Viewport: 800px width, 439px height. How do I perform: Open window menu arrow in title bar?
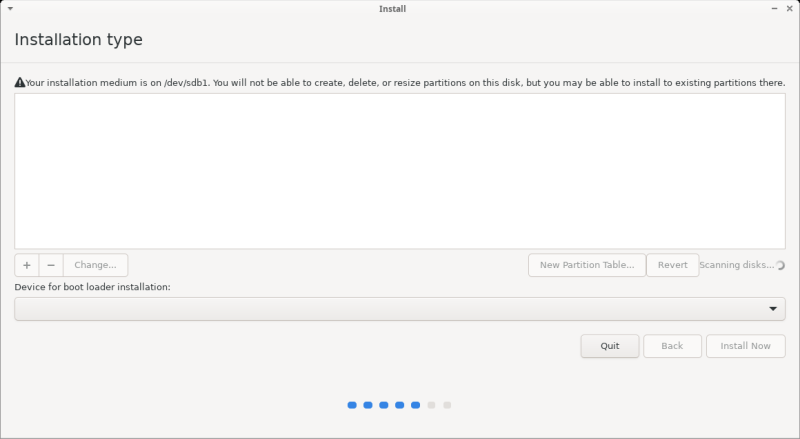pyautogui.click(x=10, y=9)
